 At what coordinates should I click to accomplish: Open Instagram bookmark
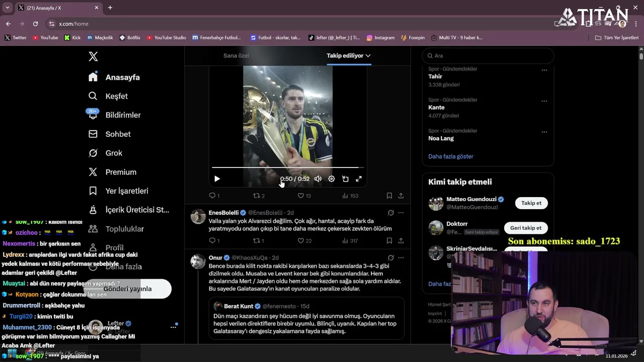point(380,38)
